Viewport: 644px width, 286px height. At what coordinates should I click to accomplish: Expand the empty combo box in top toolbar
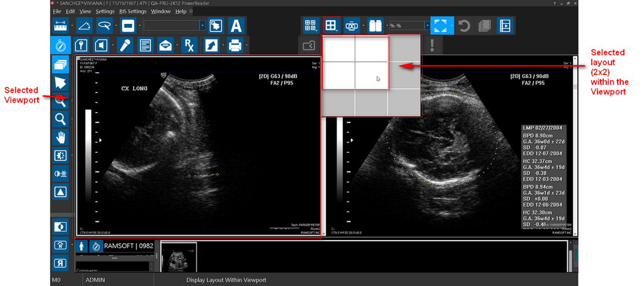[202, 26]
